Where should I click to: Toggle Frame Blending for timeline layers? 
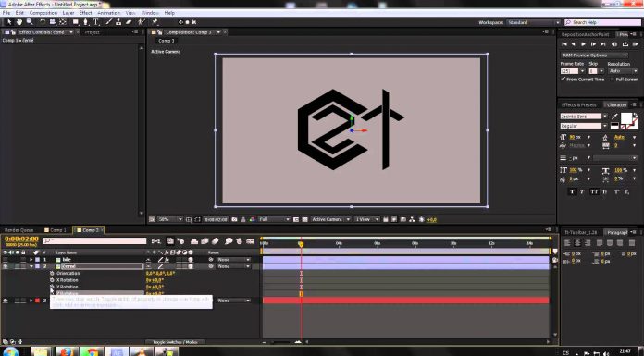click(x=204, y=241)
